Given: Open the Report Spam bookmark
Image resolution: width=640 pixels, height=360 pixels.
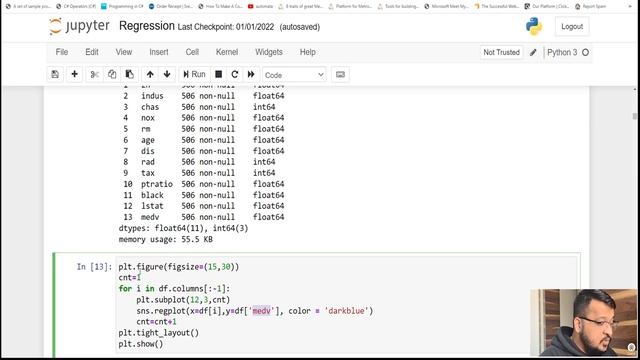Looking at the screenshot, I should (x=591, y=6).
